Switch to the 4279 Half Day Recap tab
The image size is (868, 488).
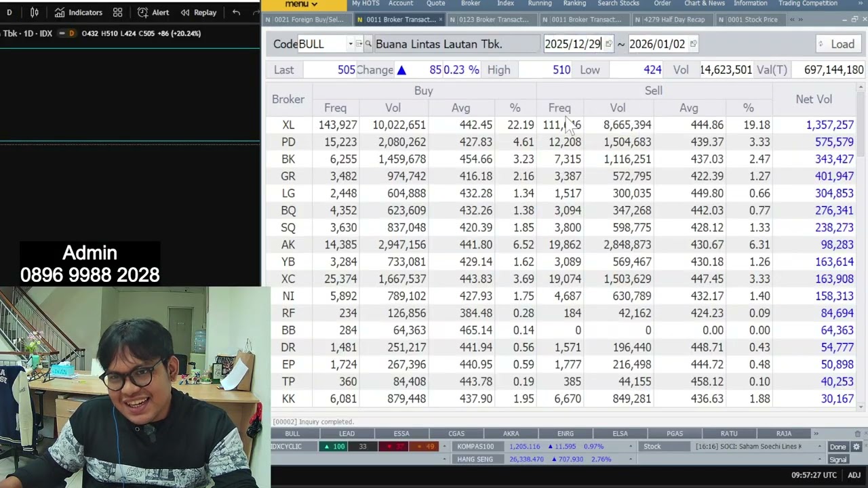(x=673, y=20)
